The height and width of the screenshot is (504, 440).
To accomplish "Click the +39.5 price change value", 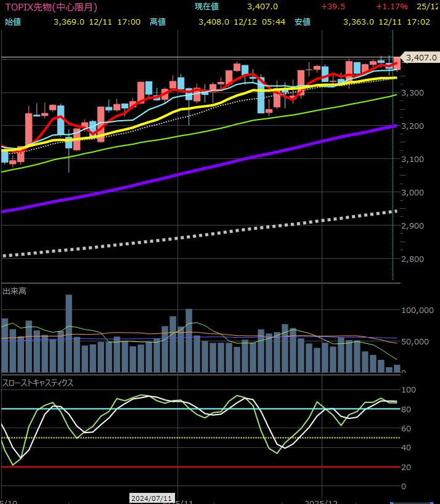I will pyautogui.click(x=333, y=7).
